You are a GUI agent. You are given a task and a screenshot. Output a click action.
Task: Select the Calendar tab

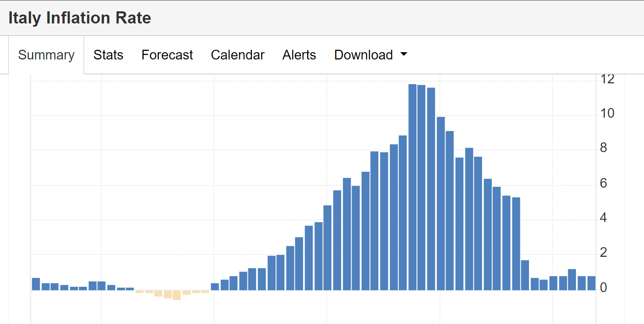coord(237,55)
